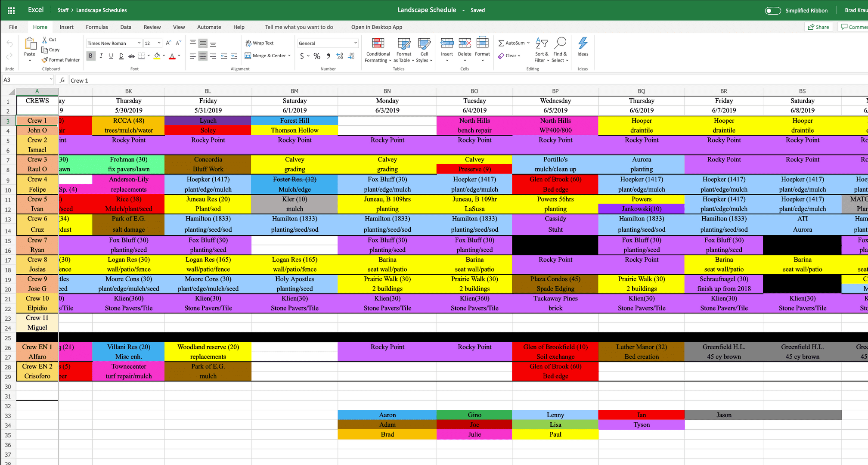Expand the borders dropdown arrow

149,56
